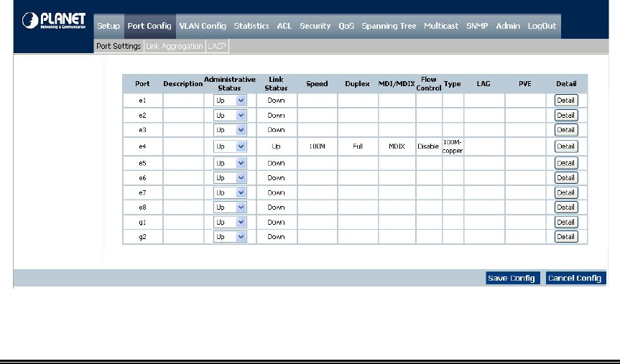Viewport: 620px width, 364px height.
Task: Select the e4 port name cell
Action: click(142, 146)
